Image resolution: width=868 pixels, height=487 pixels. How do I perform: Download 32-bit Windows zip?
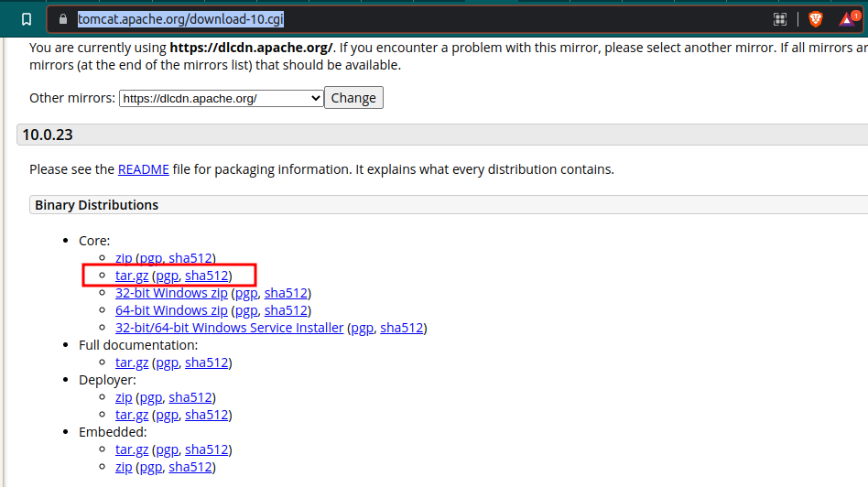pyautogui.click(x=171, y=293)
